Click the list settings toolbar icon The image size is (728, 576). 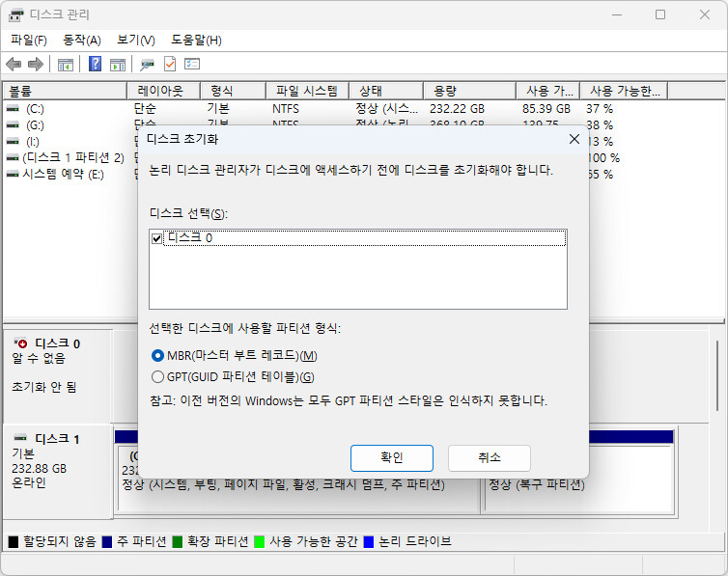point(192,64)
